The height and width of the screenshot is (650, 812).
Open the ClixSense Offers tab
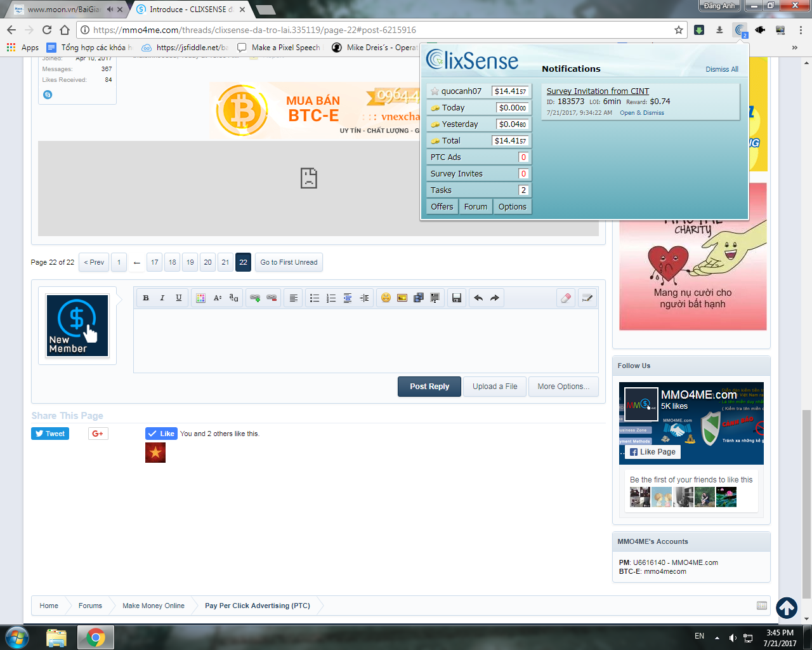pyautogui.click(x=442, y=207)
